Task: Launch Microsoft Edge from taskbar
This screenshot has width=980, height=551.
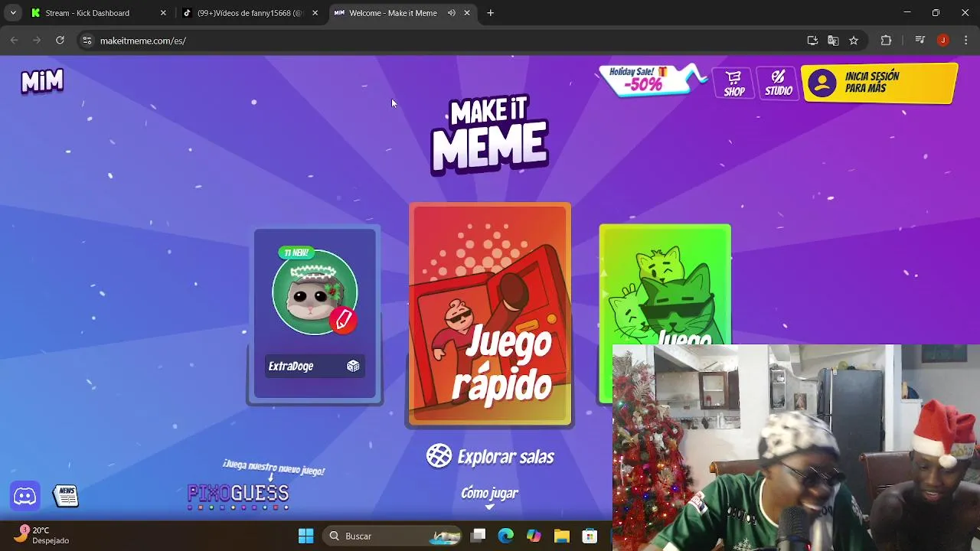Action: [x=506, y=536]
